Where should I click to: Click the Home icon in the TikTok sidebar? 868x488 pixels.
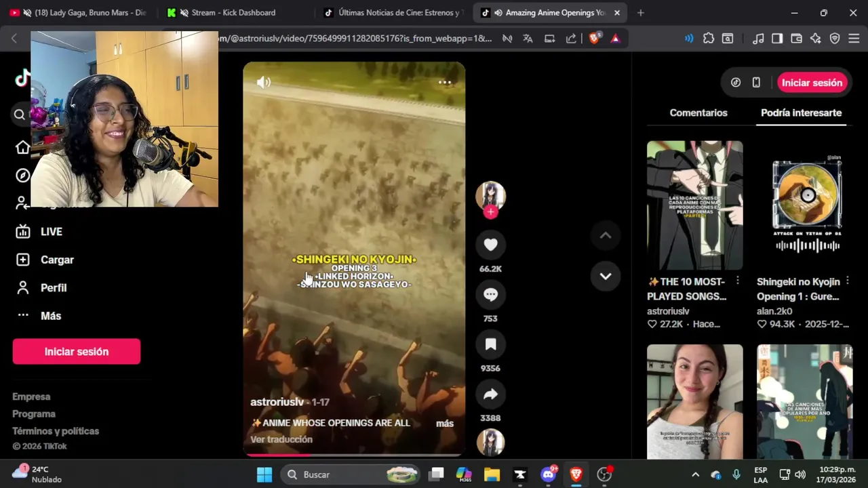(23, 148)
